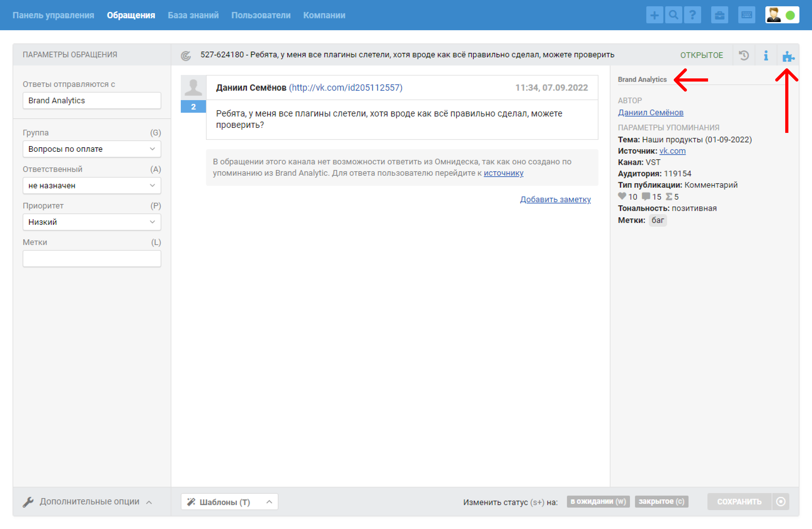The width and height of the screenshot is (812, 529).
Task: Click the ПАРАМЕТРЫ ОБРАЩЕНИЯ header
Action: 70,54
